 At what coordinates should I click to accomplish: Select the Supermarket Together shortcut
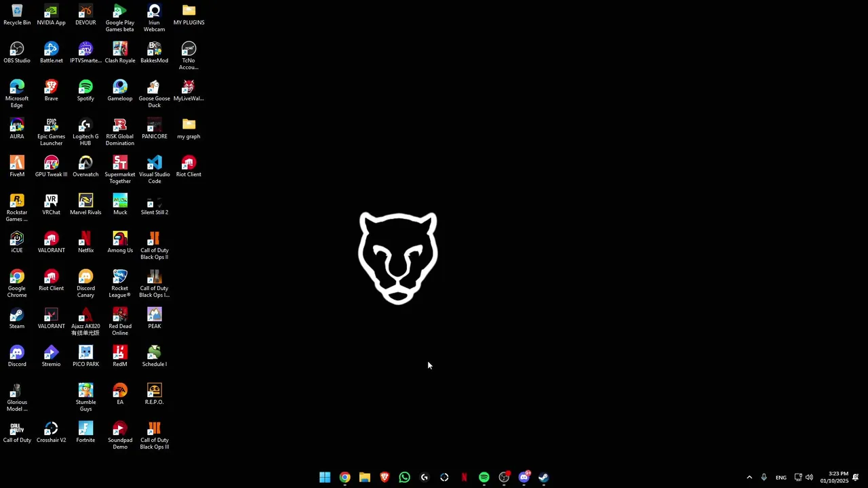(x=120, y=170)
